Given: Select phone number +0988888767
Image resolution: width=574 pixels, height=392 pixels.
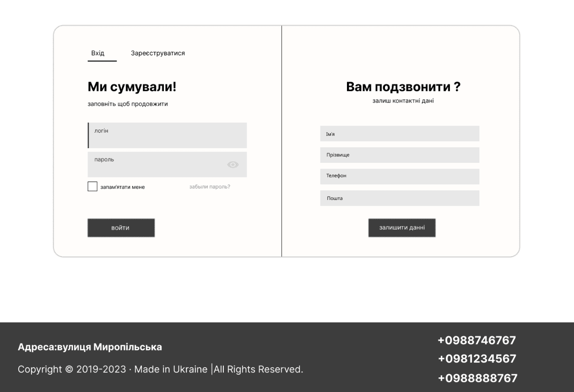Looking at the screenshot, I should point(477,378).
